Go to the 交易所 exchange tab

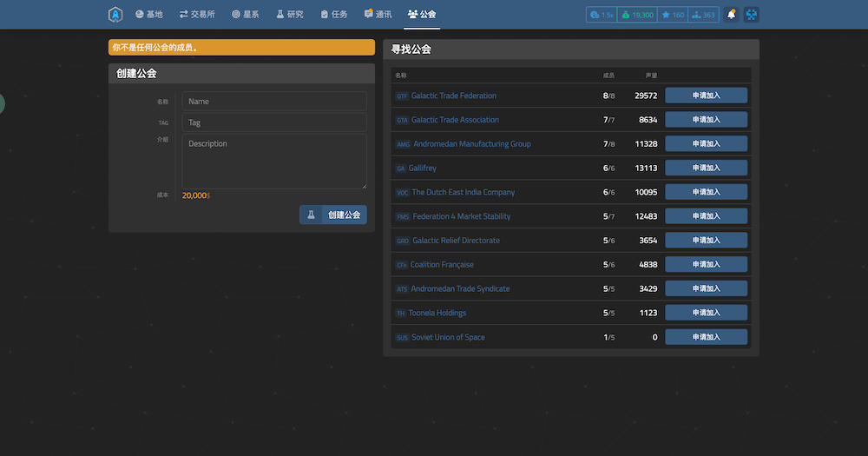point(197,15)
